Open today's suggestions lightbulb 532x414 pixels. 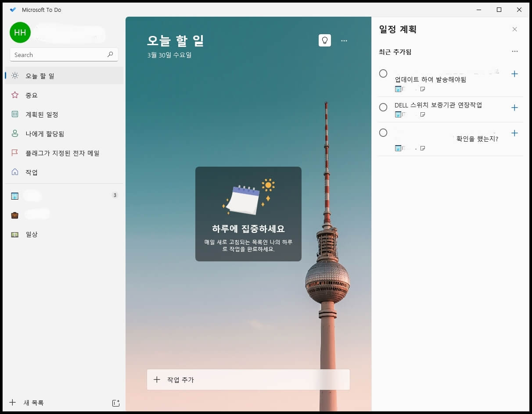click(325, 40)
